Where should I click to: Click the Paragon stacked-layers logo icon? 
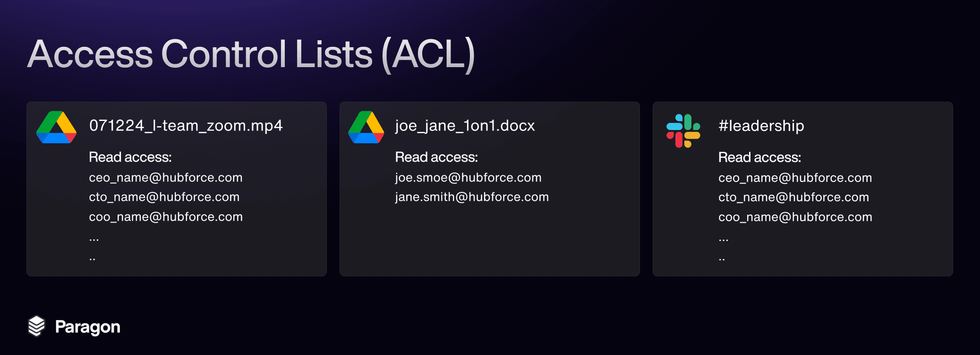coord(36,326)
